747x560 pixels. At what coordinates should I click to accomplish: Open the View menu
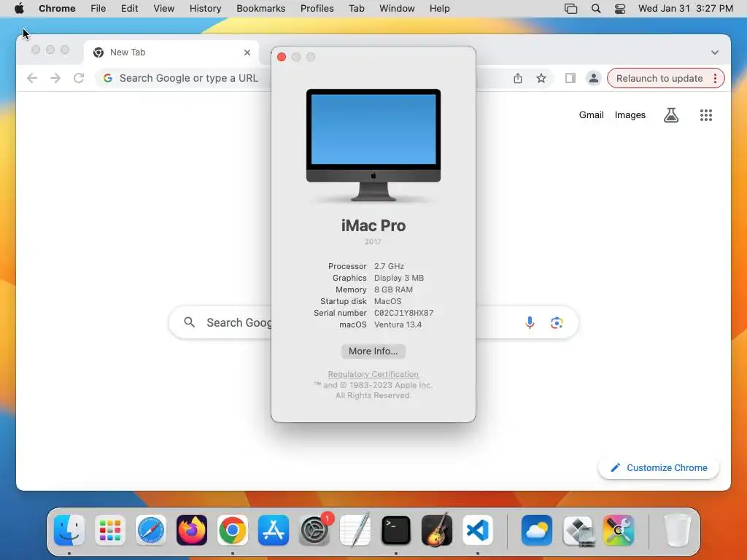point(164,9)
